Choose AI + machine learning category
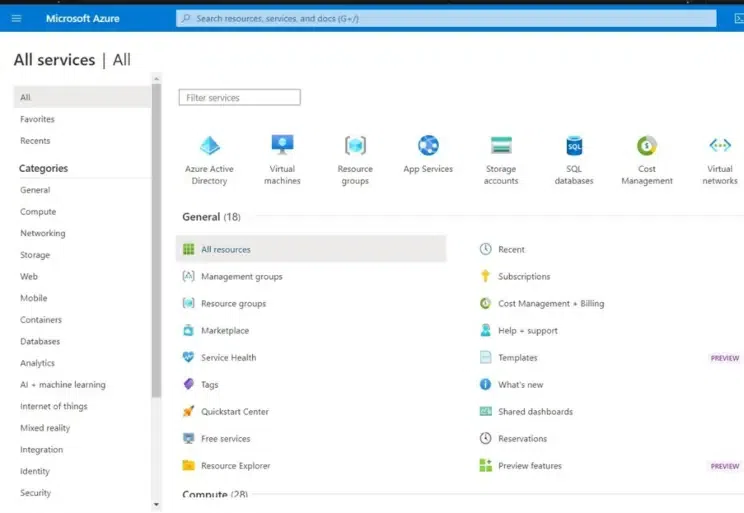Viewport: 744px width, 513px height. click(x=63, y=384)
